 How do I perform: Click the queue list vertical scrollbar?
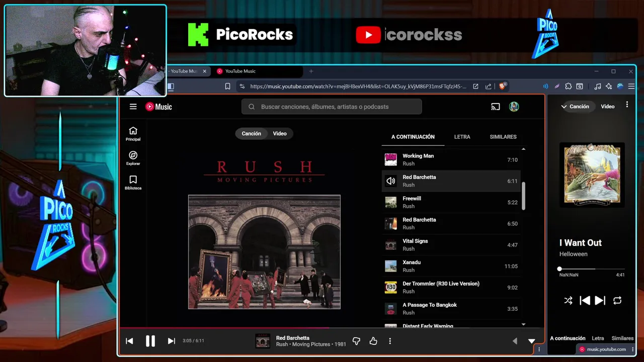523,196
